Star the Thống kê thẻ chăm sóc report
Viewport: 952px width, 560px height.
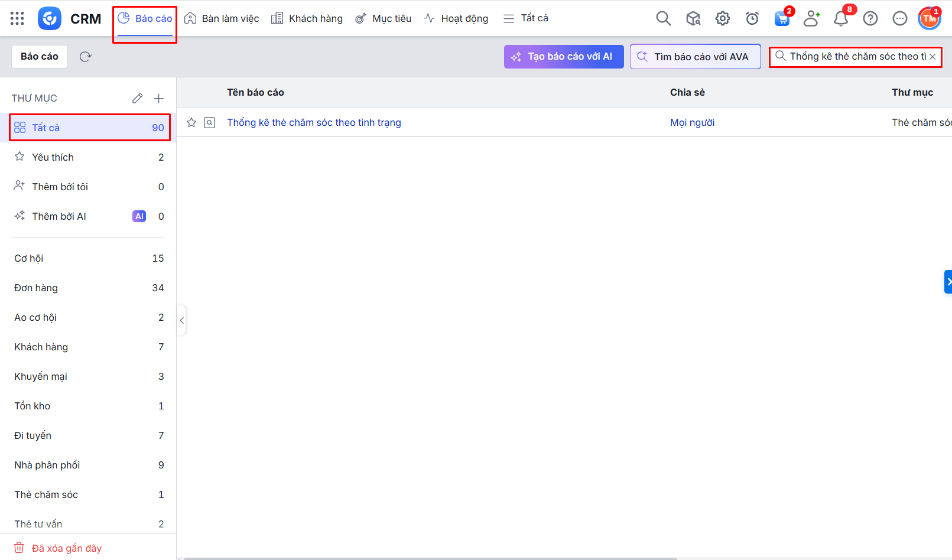(191, 122)
